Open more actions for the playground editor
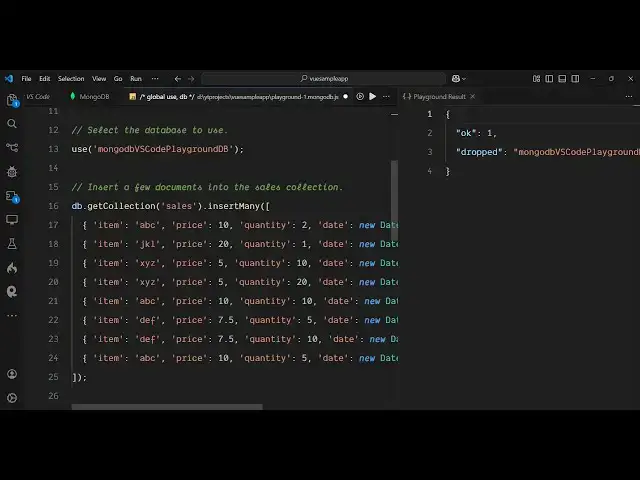640x480 pixels. tap(386, 97)
